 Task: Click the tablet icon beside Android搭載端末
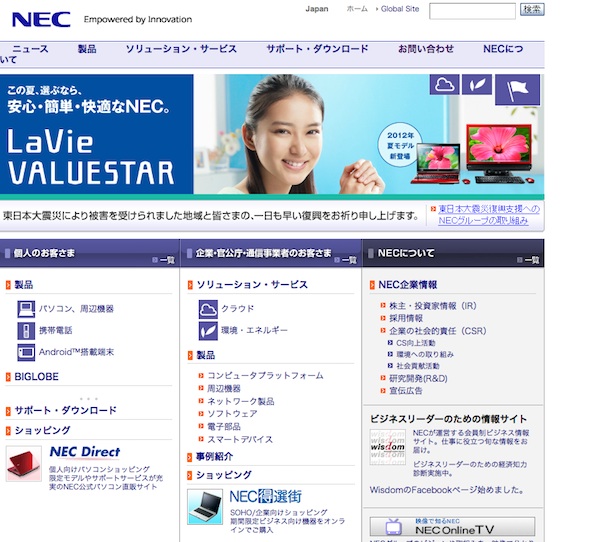(26, 352)
